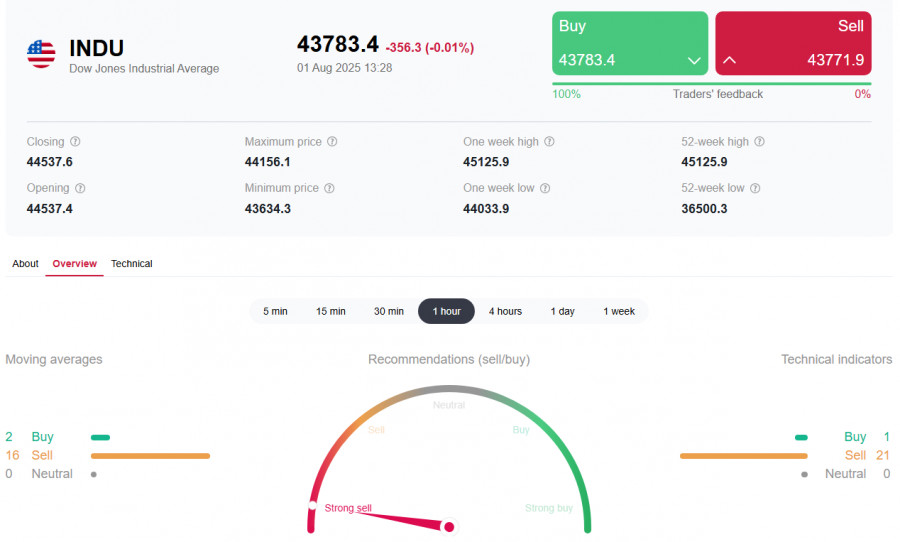Click the up chevron on the Sell button
The image size is (900, 542).
pos(730,60)
